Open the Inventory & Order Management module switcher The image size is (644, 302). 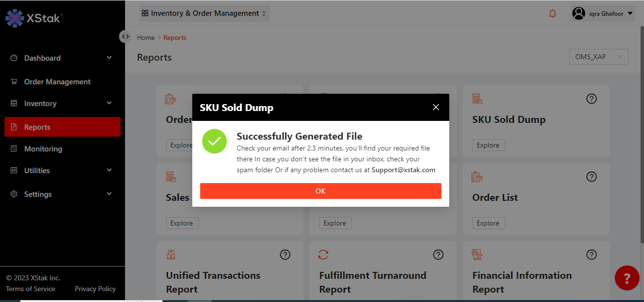pyautogui.click(x=204, y=13)
